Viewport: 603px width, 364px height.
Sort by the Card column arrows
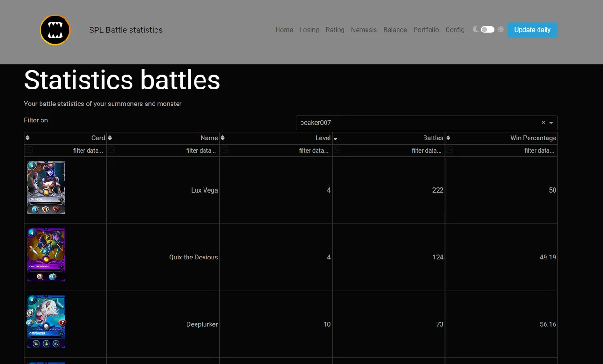(27, 138)
